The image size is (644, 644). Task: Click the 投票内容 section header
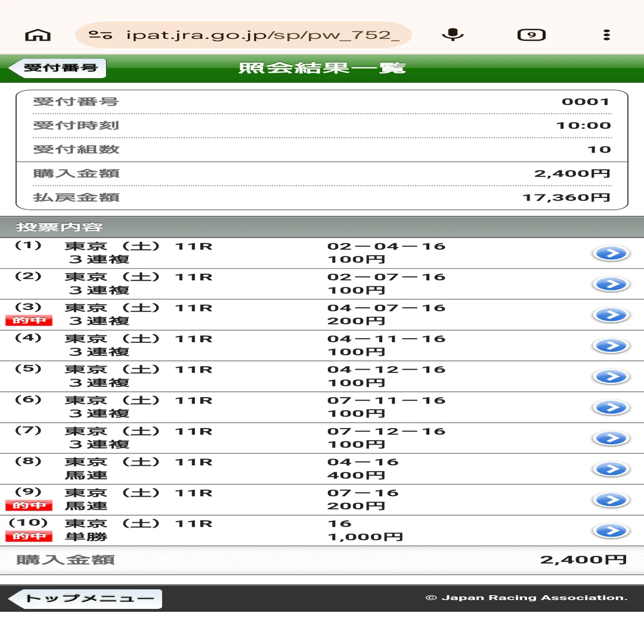[x=322, y=227]
